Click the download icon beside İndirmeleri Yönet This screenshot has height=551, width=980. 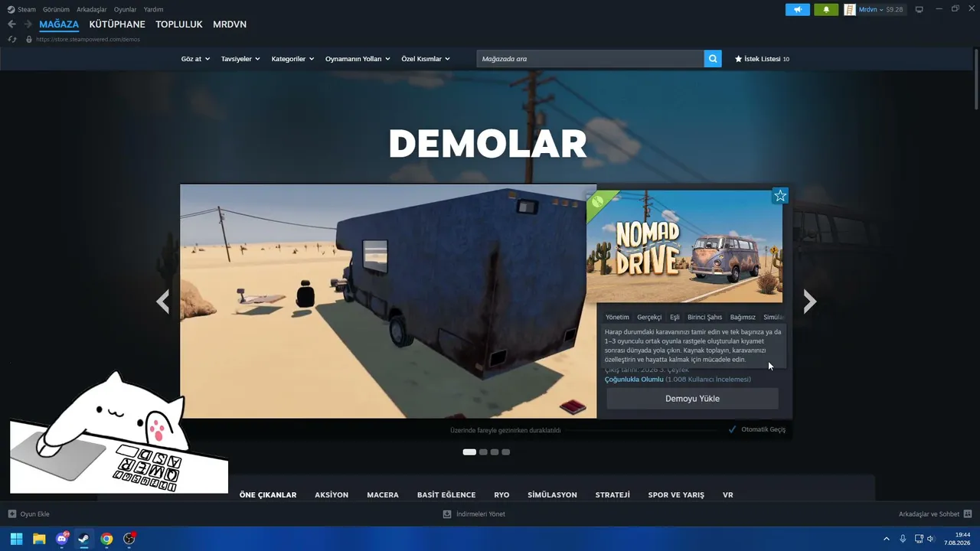coord(447,514)
